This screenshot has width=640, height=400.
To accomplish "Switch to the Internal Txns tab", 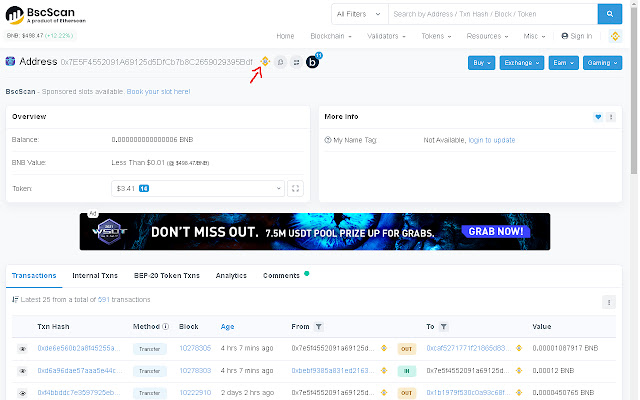I will [x=95, y=276].
